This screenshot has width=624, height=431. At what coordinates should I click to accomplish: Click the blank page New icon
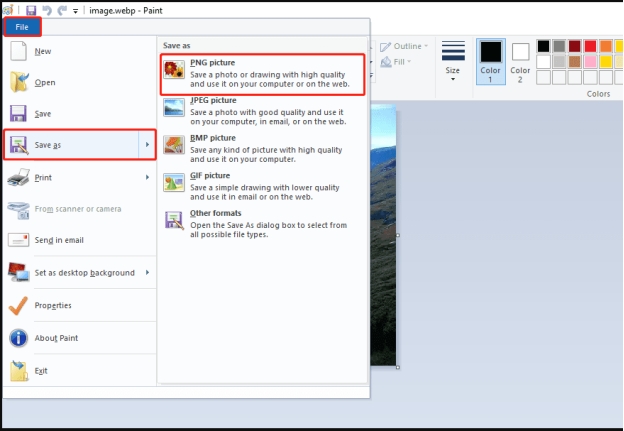18,51
